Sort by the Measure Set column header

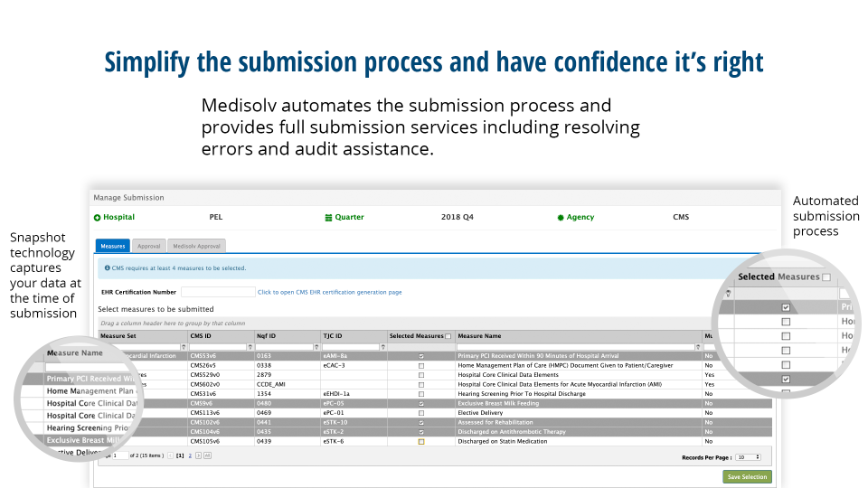click(x=118, y=336)
